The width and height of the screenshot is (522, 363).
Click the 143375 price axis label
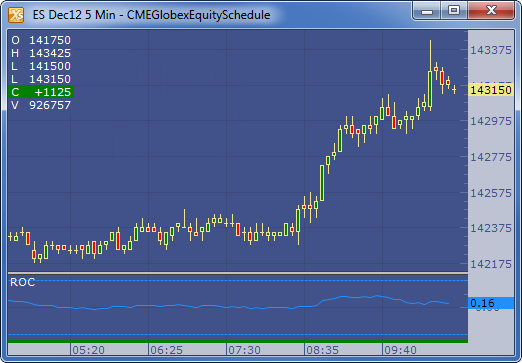491,50
